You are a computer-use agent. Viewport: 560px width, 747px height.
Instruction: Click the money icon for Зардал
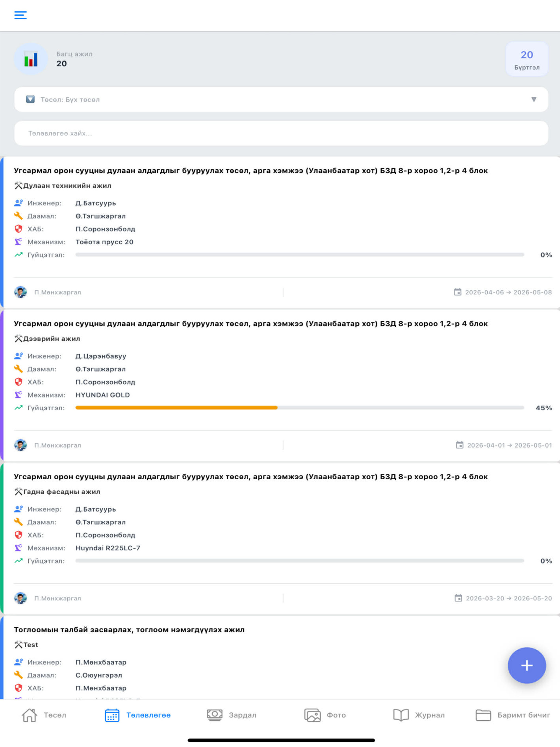[215, 715]
